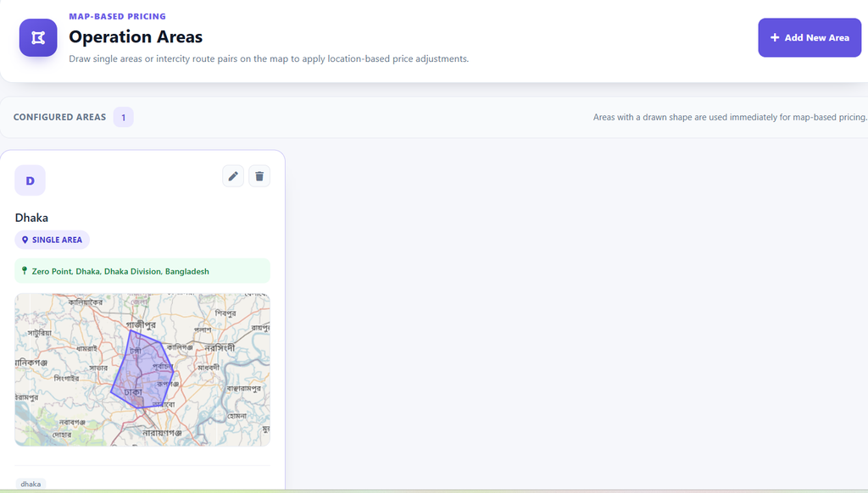
Task: Click the Zero Point, Dhaka location banner
Action: coord(142,271)
